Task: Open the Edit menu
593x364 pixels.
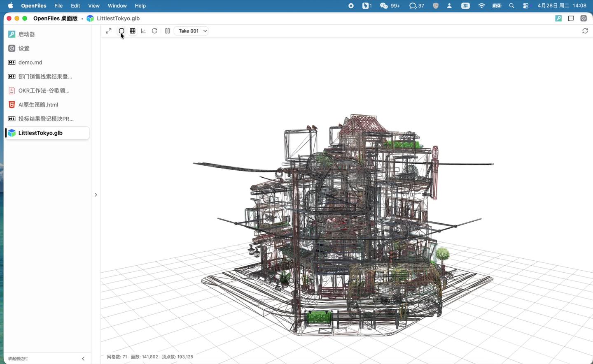Action: 75,6
